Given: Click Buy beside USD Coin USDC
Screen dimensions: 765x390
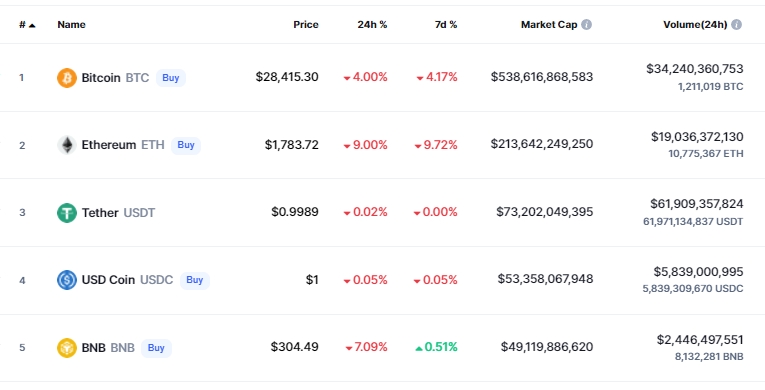Looking at the screenshot, I should [195, 280].
